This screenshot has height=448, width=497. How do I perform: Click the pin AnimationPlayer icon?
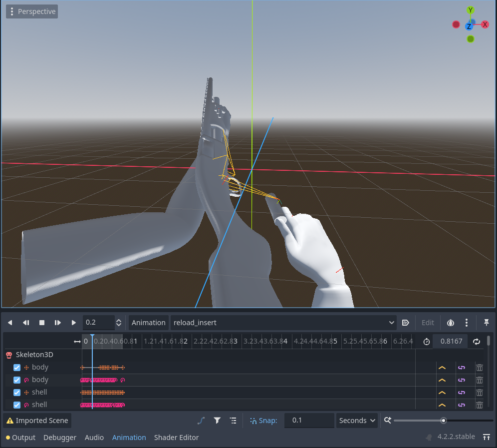487,322
